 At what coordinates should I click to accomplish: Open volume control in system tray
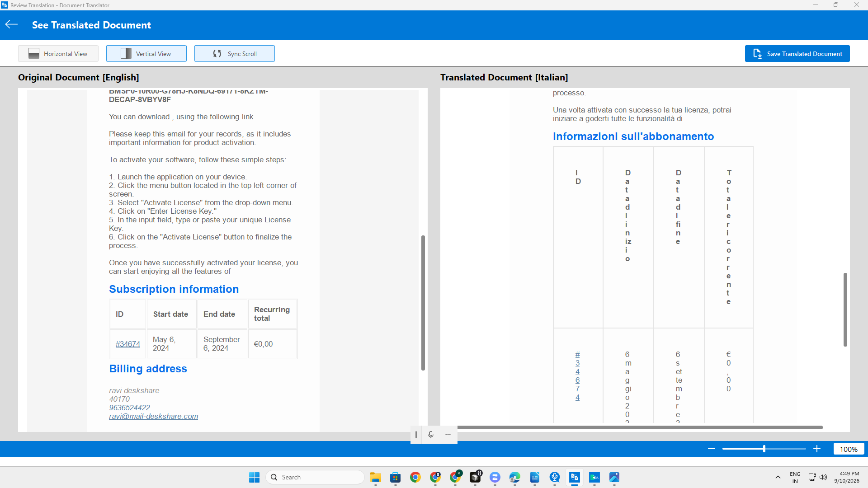pos(823,477)
